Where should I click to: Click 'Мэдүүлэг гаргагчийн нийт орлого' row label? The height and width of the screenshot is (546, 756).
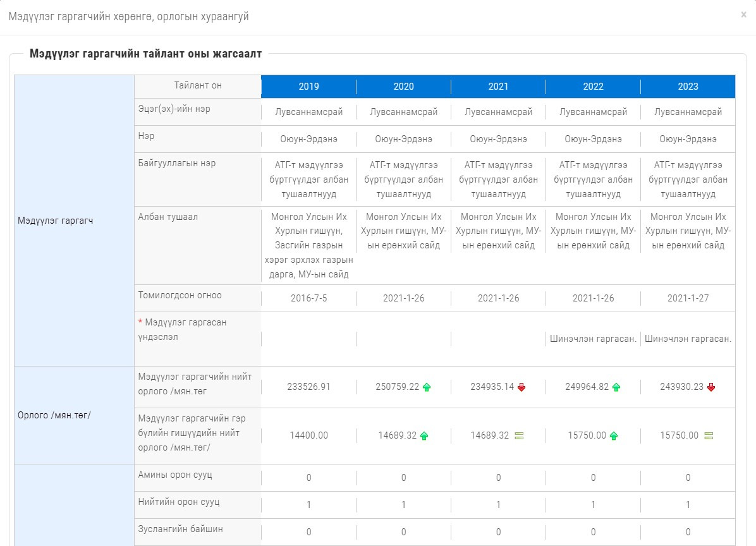point(195,384)
